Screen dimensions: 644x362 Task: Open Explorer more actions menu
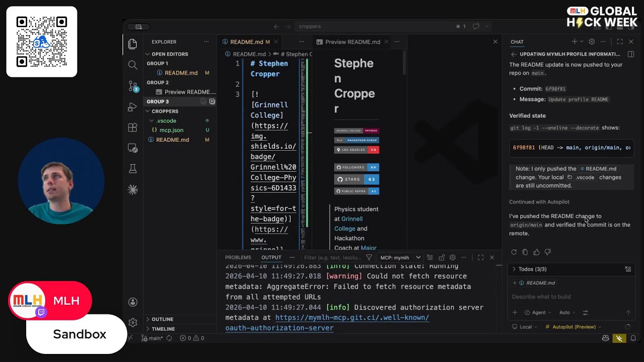[x=206, y=42]
